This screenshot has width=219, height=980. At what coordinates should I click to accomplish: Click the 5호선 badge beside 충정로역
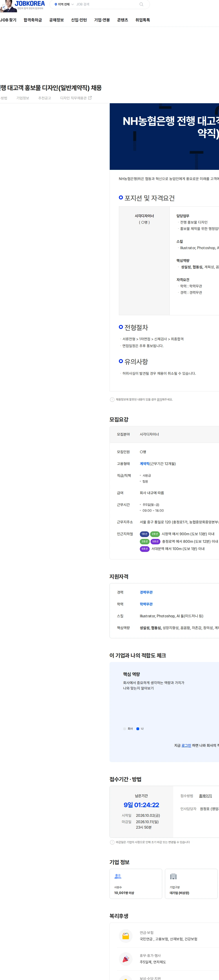(155, 541)
